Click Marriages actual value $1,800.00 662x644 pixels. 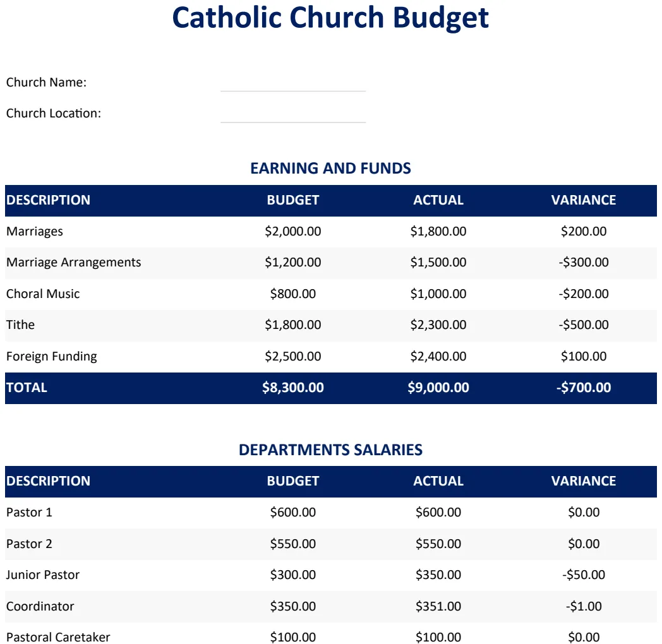(438, 231)
